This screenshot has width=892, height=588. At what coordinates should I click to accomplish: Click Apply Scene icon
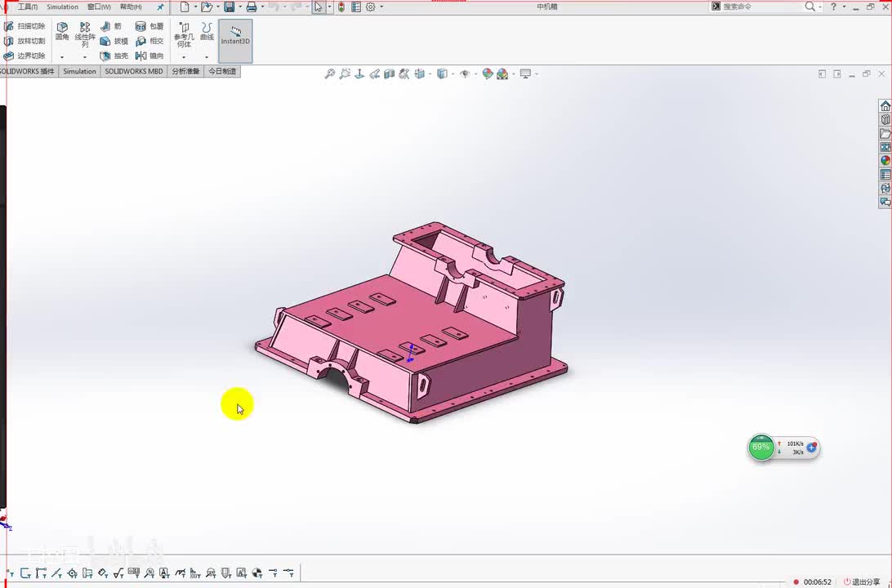[x=502, y=73]
